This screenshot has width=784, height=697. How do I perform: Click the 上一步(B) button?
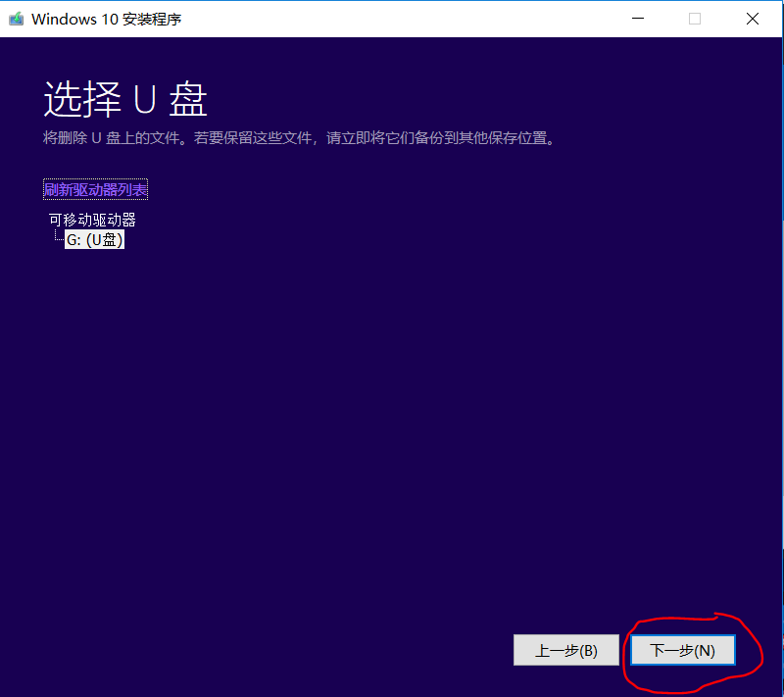566,650
